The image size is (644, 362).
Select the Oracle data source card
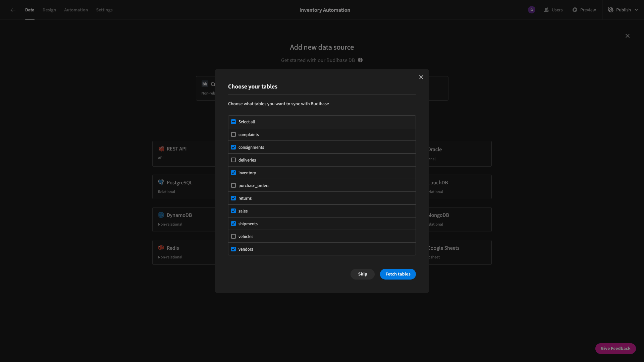(x=460, y=154)
